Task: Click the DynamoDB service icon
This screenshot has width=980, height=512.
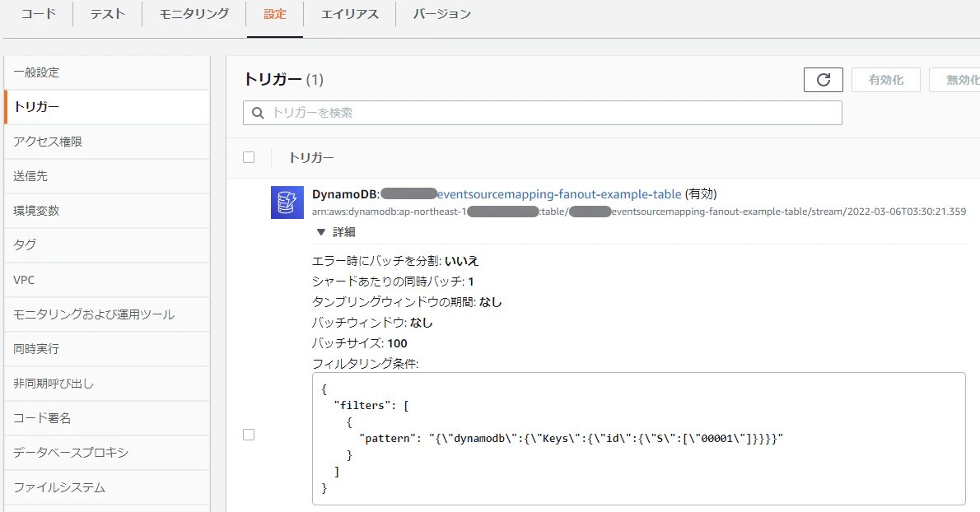Action: click(287, 202)
